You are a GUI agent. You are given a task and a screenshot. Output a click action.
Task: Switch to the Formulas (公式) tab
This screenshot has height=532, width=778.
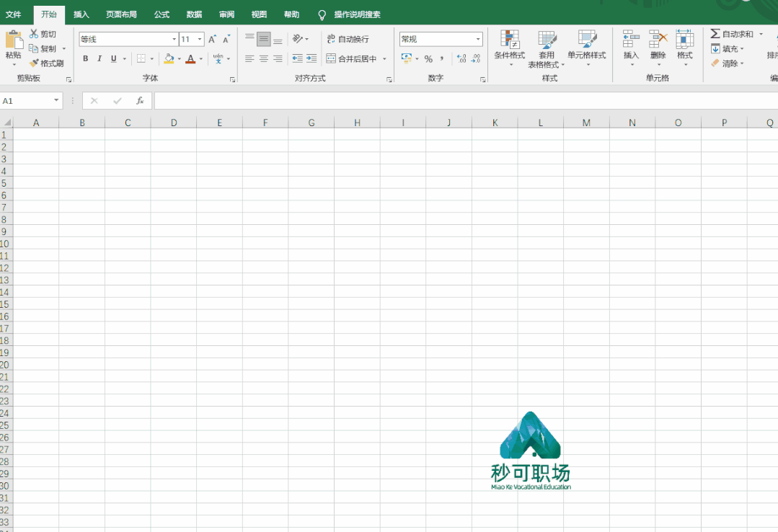click(x=162, y=14)
